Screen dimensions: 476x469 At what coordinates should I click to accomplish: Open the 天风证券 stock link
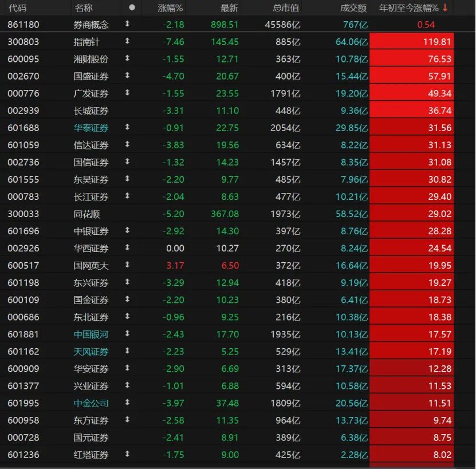91,352
